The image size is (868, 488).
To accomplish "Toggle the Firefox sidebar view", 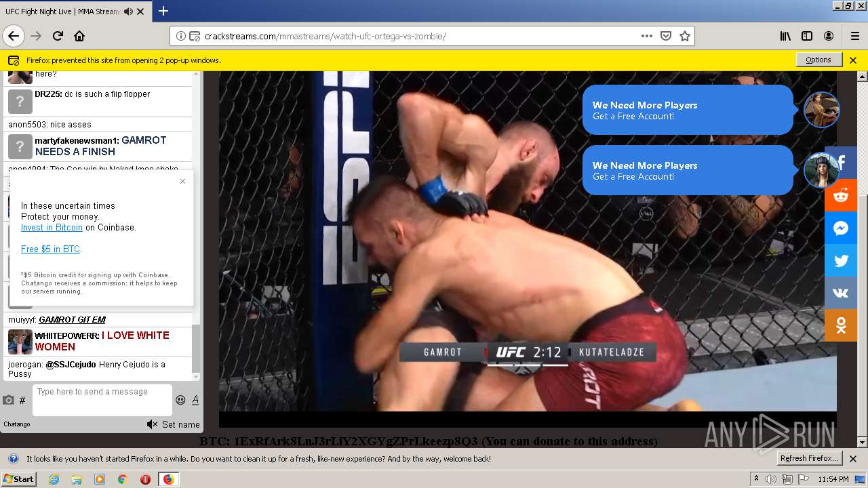I will (x=807, y=36).
